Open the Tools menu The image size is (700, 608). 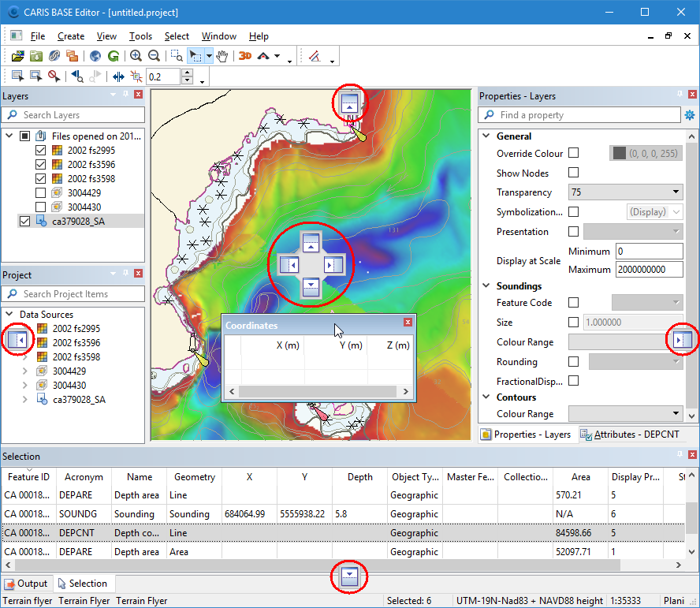pyautogui.click(x=140, y=36)
